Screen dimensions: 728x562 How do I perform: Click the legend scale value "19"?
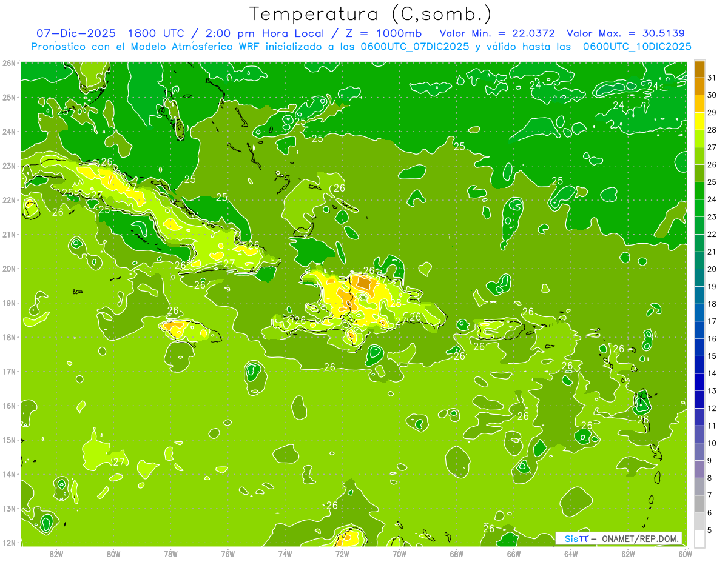(712, 286)
